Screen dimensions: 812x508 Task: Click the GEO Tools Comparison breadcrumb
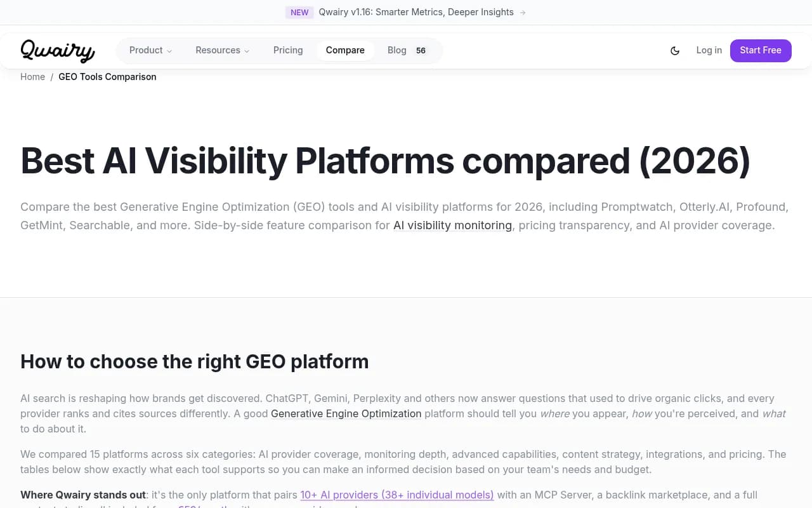[x=107, y=77]
